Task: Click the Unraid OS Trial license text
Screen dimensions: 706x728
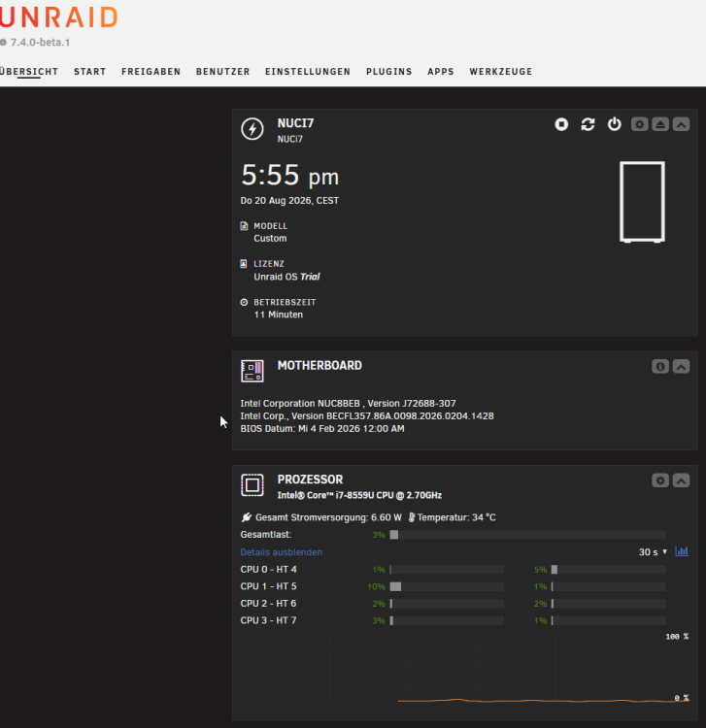Action: tap(286, 277)
